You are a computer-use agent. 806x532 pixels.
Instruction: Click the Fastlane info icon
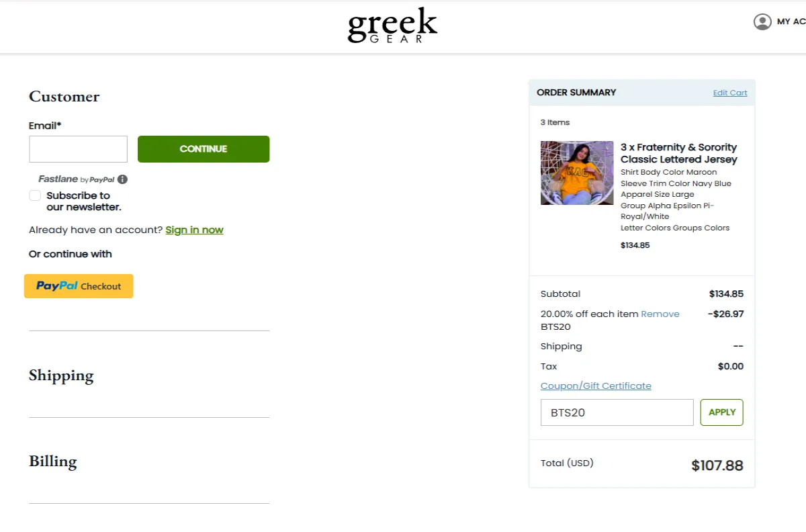tap(122, 179)
